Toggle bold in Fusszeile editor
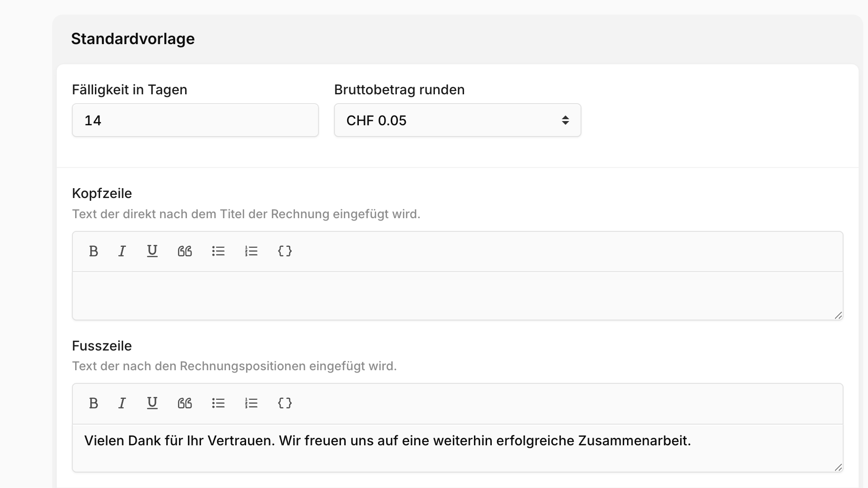The width and height of the screenshot is (868, 488). pos(93,404)
